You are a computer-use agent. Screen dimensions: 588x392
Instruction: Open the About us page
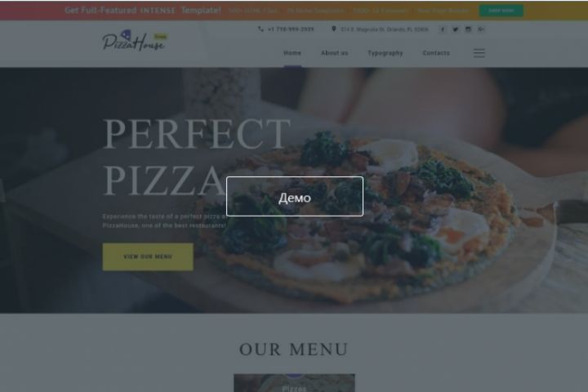[x=335, y=53]
